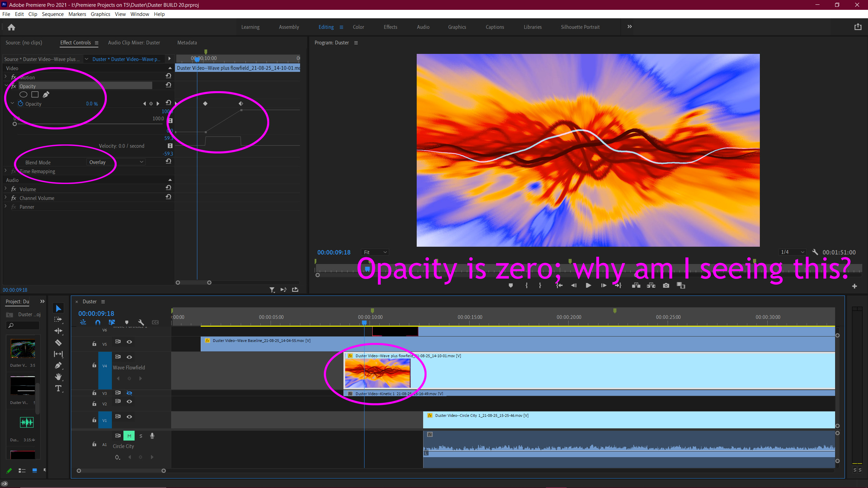
Task: Open the Fit zoom level dropdown
Action: pyautogui.click(x=374, y=252)
